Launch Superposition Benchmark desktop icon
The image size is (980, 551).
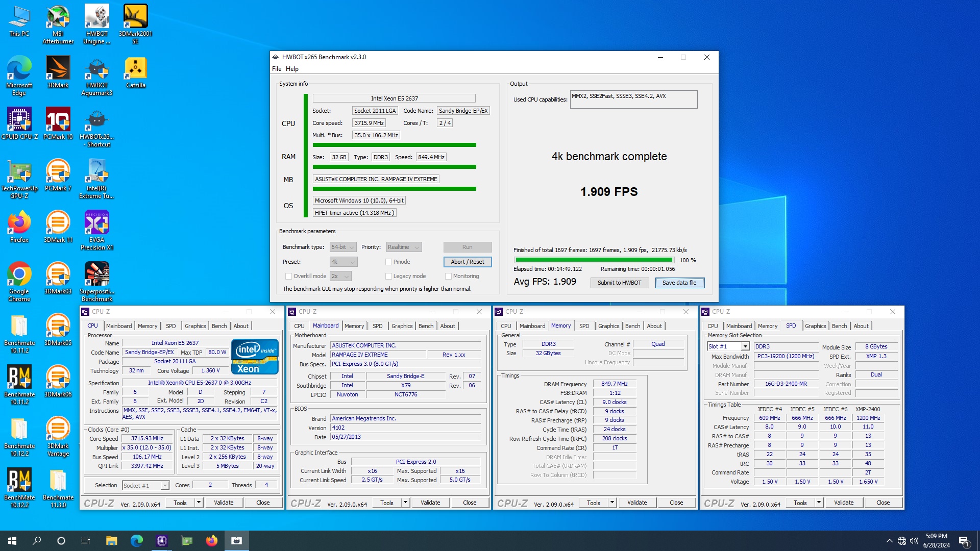[x=96, y=282]
